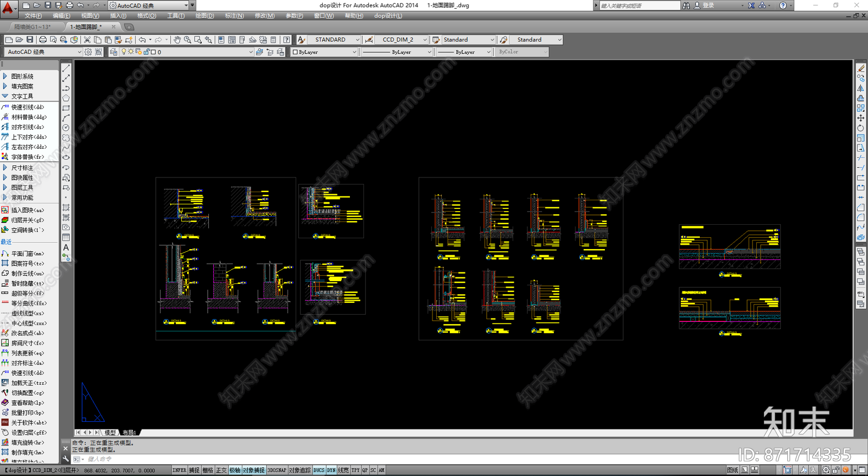Screen dimensions: 868x476
Task: Click the binoculars search icon
Action: 686,5
